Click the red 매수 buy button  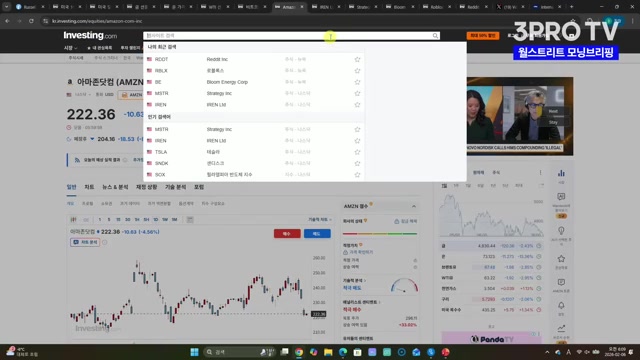(x=287, y=233)
